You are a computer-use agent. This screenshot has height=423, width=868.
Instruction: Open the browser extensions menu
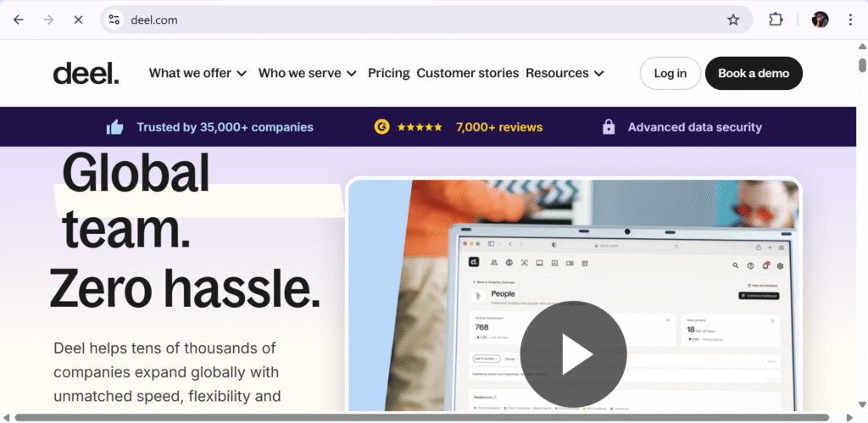[776, 20]
